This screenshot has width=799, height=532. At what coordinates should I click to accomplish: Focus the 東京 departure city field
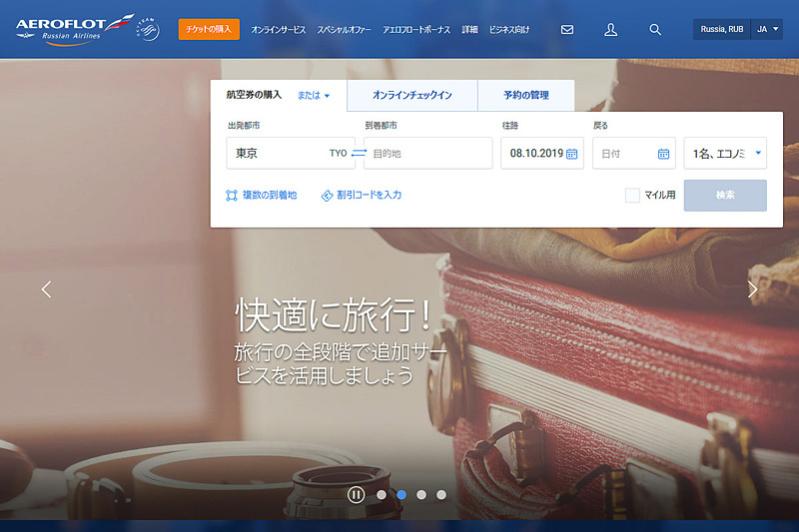291,153
